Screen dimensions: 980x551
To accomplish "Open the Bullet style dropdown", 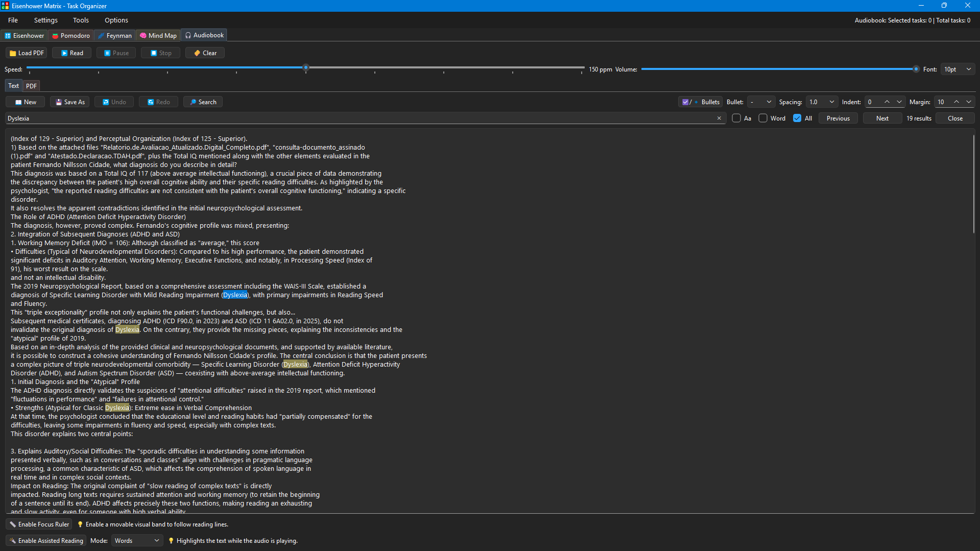I will pyautogui.click(x=761, y=102).
